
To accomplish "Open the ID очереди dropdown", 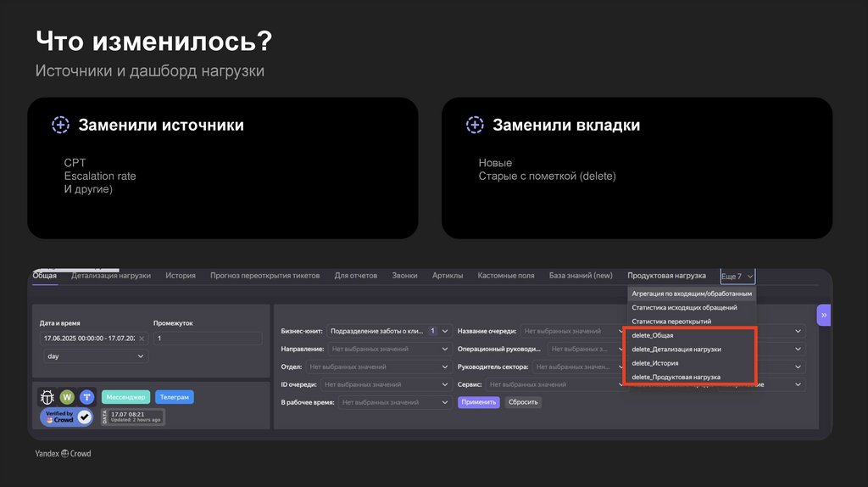I will [386, 384].
